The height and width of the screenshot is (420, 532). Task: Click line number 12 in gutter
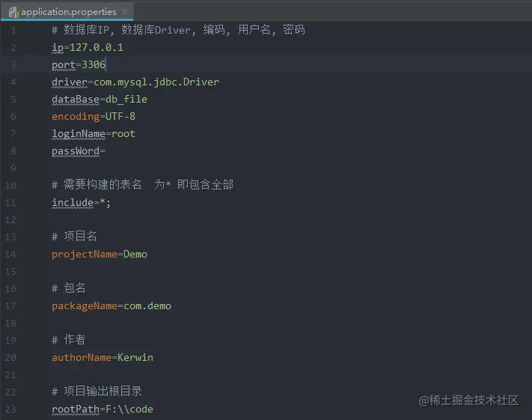pyautogui.click(x=10, y=219)
